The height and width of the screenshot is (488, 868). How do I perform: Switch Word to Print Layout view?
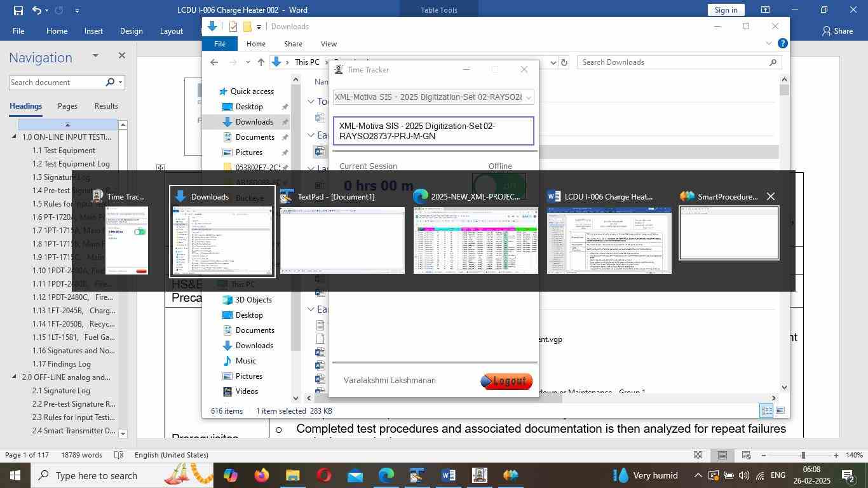(x=722, y=455)
